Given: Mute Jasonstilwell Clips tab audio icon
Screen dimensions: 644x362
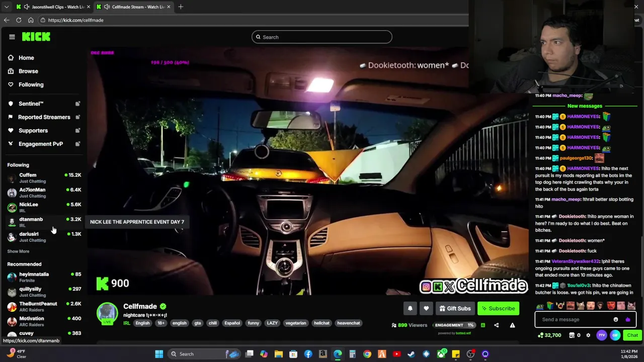Looking at the screenshot, I should [26, 7].
